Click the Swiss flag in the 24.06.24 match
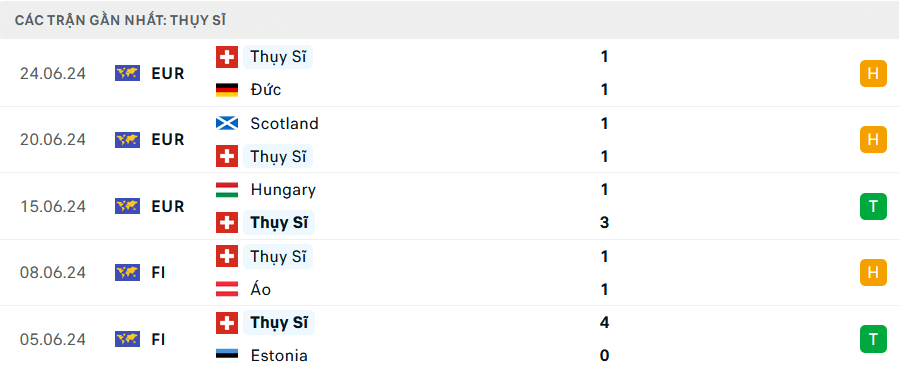Image resolution: width=899 pixels, height=370 pixels. pyautogui.click(x=227, y=57)
